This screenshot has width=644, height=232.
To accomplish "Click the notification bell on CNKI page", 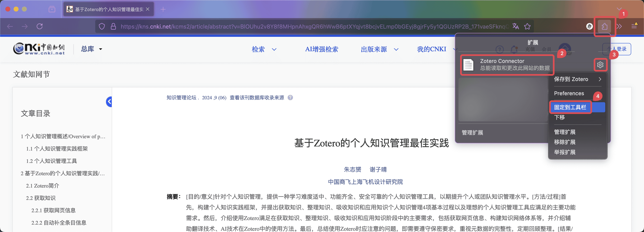I will click(514, 49).
